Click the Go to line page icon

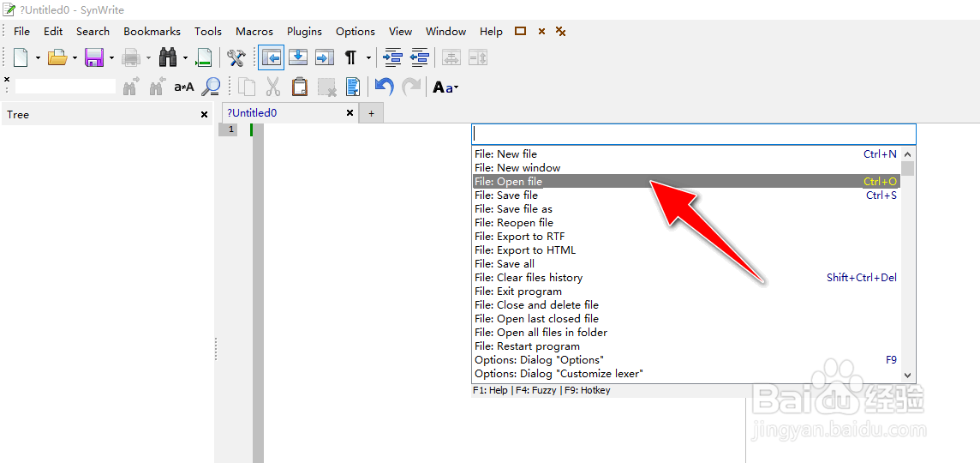point(204,57)
